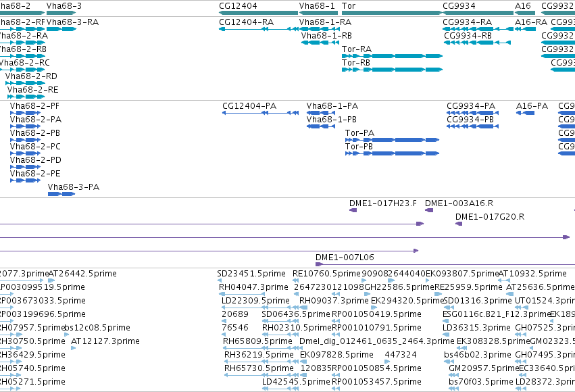Select transcript CG9934-RA
Screen dimensions: 575x392
467,22
